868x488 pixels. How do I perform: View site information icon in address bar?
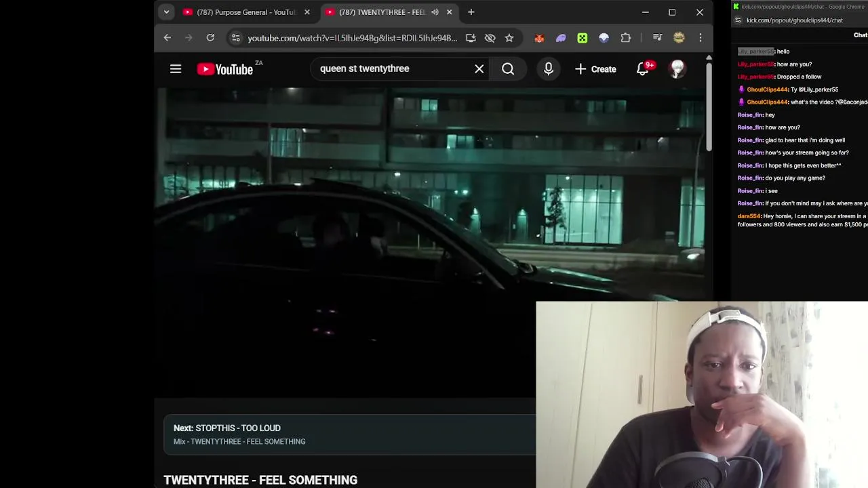tap(235, 38)
